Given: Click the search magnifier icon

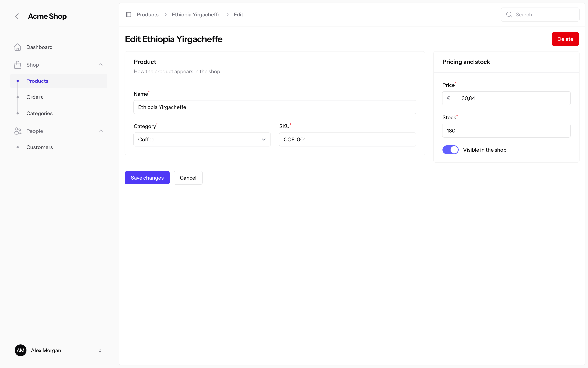Looking at the screenshot, I should tap(509, 15).
